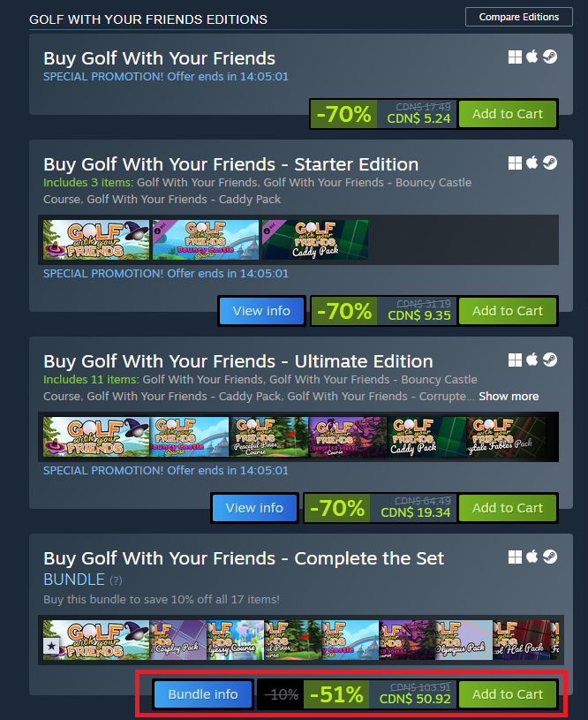View info for Ultimate Edition
The width and height of the screenshot is (588, 720).
pos(254,508)
